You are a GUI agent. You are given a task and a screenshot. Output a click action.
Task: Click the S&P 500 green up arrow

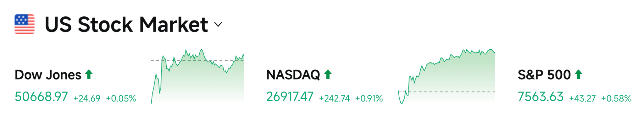(579, 75)
